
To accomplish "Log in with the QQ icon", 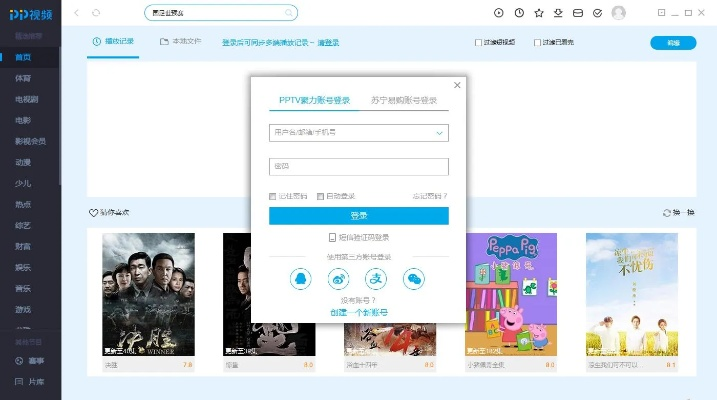I will pos(300,280).
